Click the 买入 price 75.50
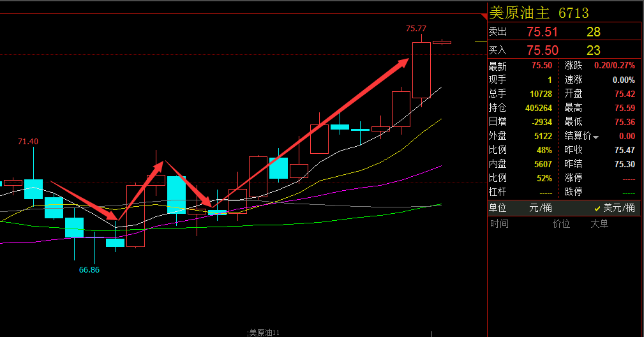Viewport: 644px width, 337px height. [543, 50]
